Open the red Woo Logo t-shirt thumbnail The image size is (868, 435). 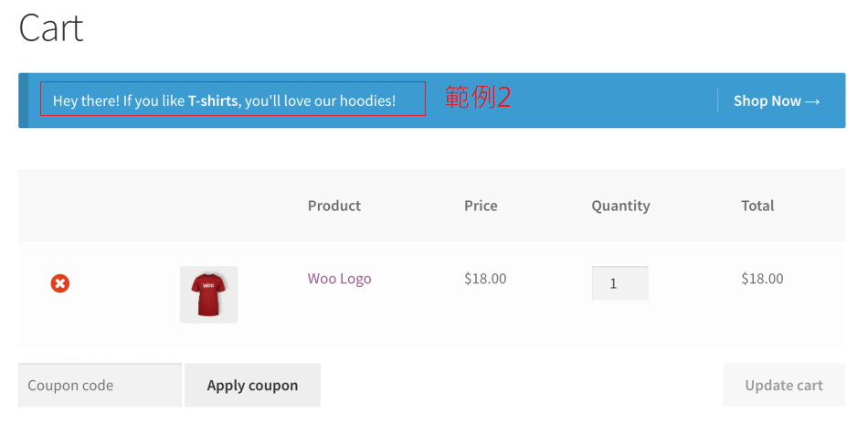208,294
